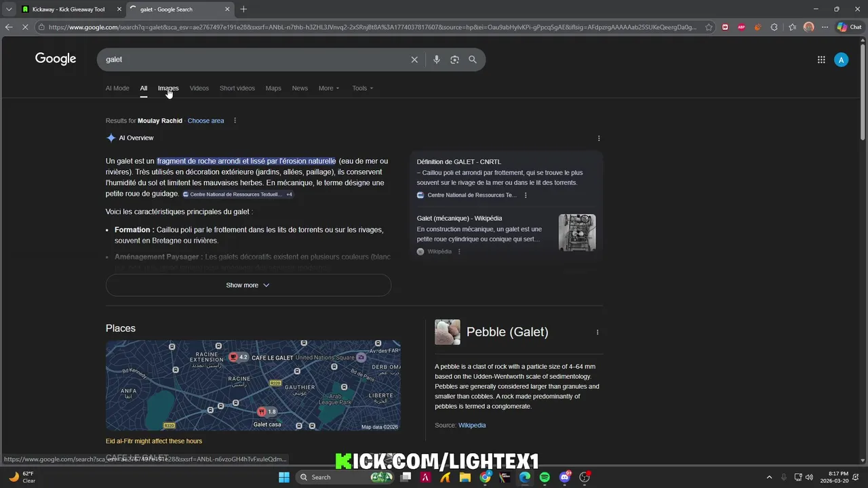Expand the AI Overview with Show more
This screenshot has height=488, width=868.
click(248, 285)
